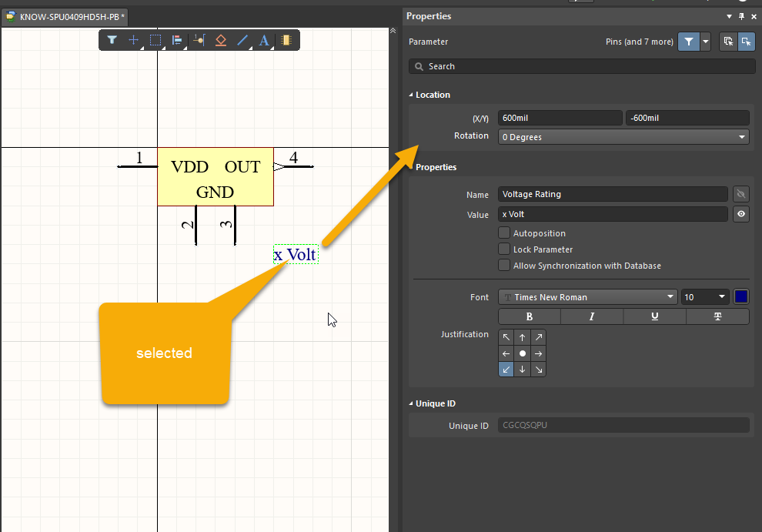Edit the Y location field -600mil
The width and height of the screenshot is (762, 532).
pos(687,118)
